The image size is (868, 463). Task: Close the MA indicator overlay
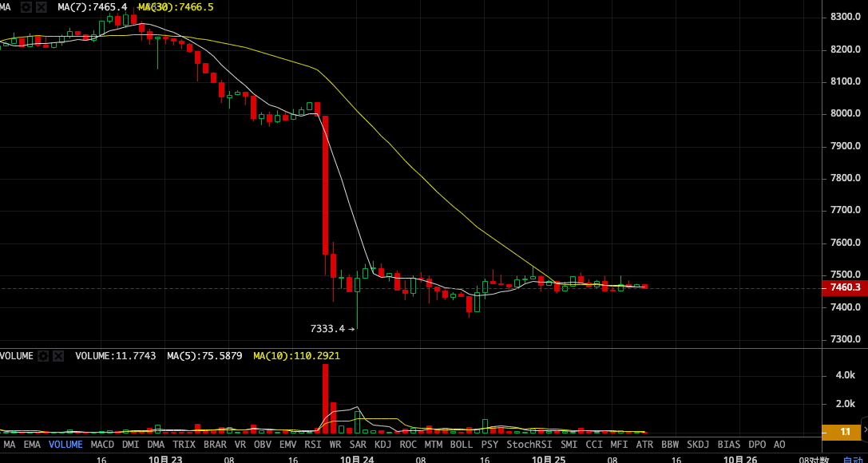coord(41,7)
